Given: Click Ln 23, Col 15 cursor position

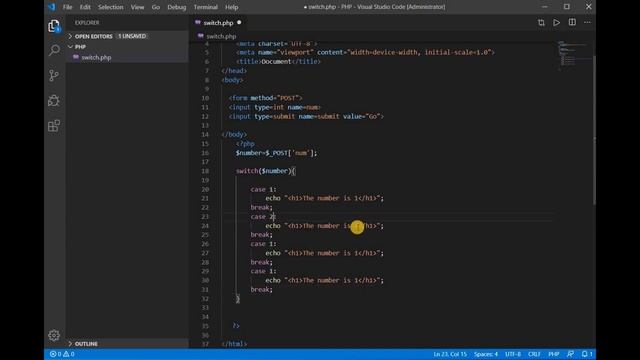Looking at the screenshot, I should 450,354.
